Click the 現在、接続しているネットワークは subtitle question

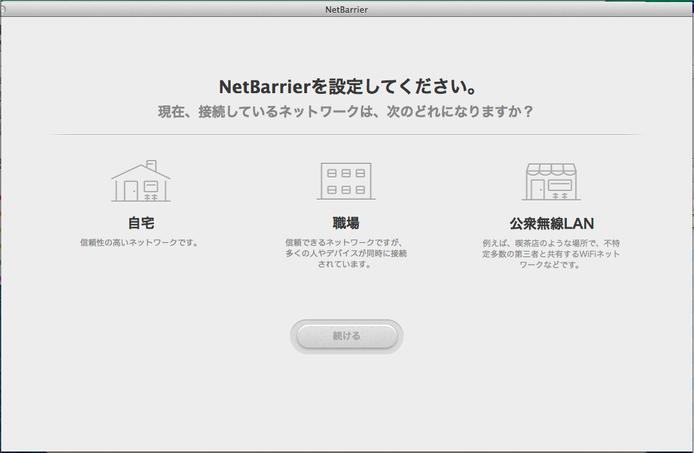point(346,111)
